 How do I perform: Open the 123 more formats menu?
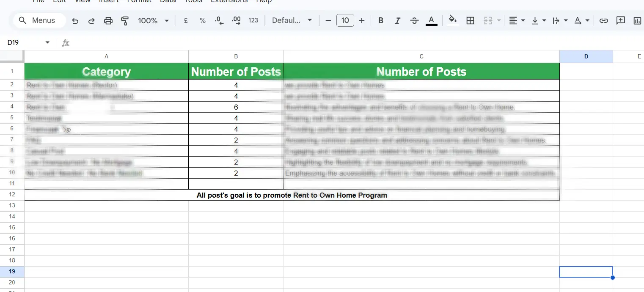253,20
